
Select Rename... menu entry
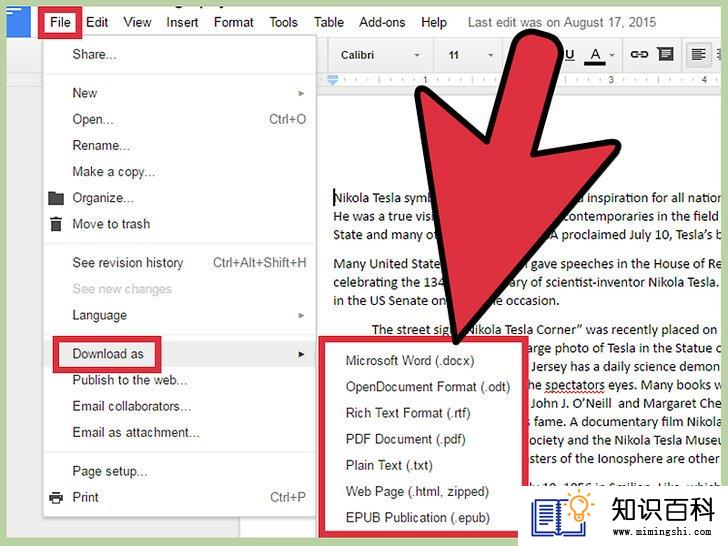point(180,145)
